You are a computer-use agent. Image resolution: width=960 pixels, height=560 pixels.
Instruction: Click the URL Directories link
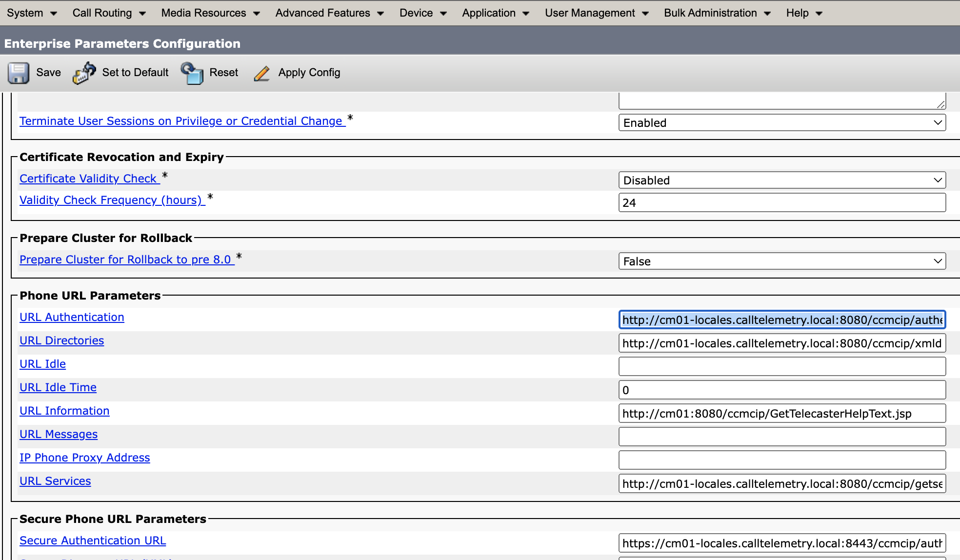tap(61, 340)
